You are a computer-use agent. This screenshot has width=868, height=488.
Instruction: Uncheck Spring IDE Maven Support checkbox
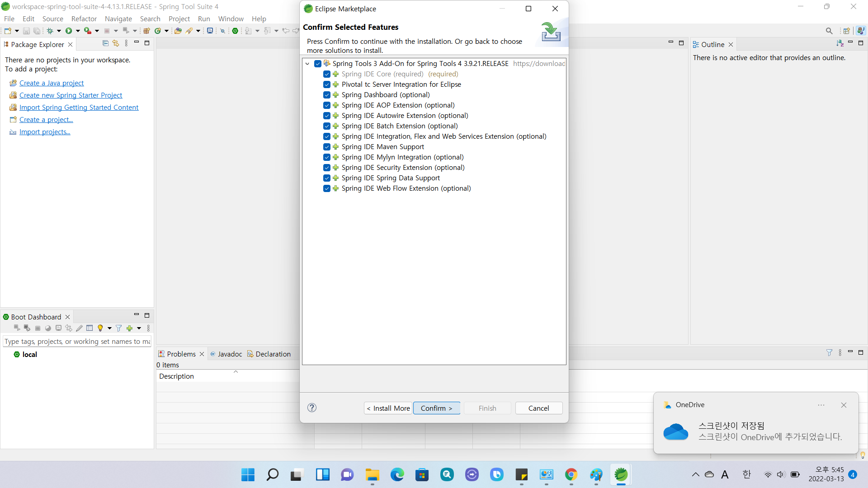coord(327,147)
